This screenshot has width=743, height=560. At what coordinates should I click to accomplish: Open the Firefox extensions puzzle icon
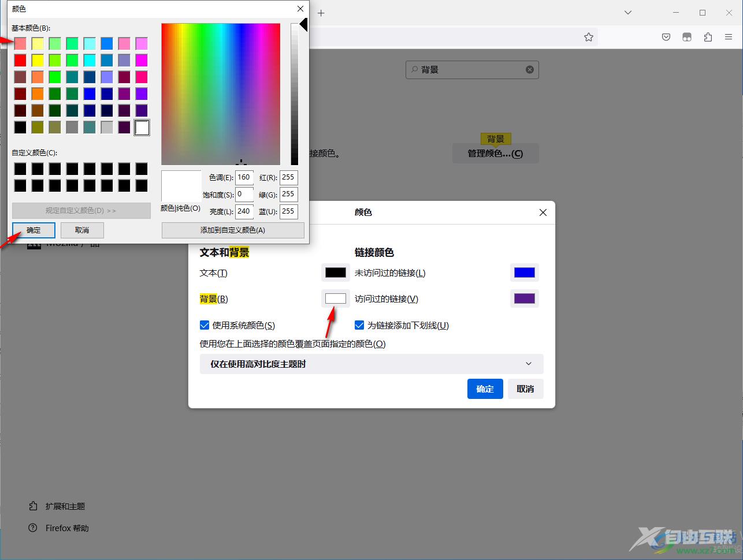[708, 37]
